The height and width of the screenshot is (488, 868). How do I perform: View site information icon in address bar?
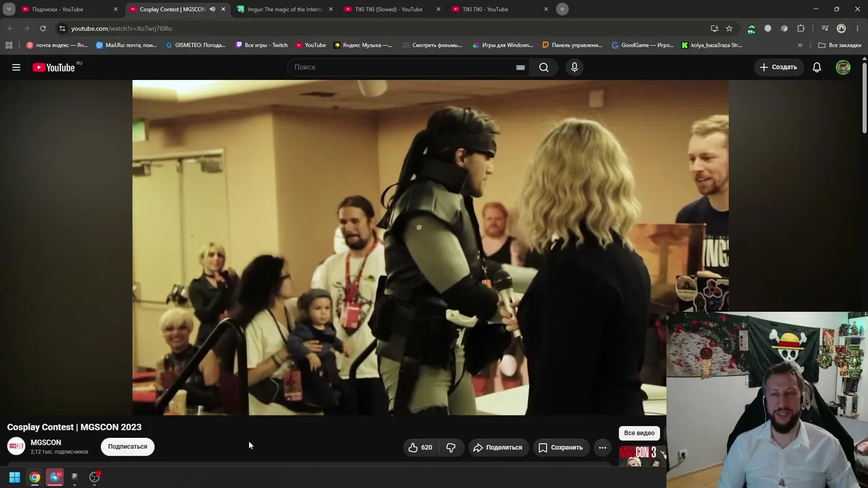point(62,28)
